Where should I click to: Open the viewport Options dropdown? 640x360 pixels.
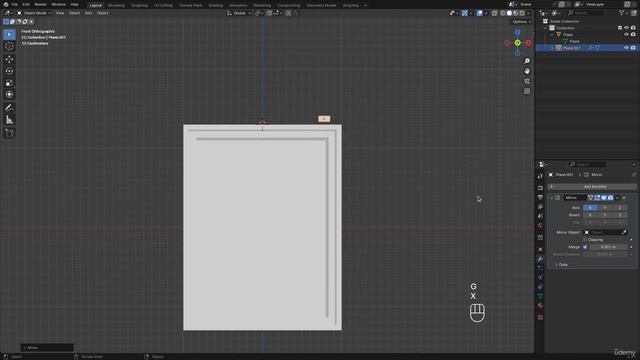522,22
